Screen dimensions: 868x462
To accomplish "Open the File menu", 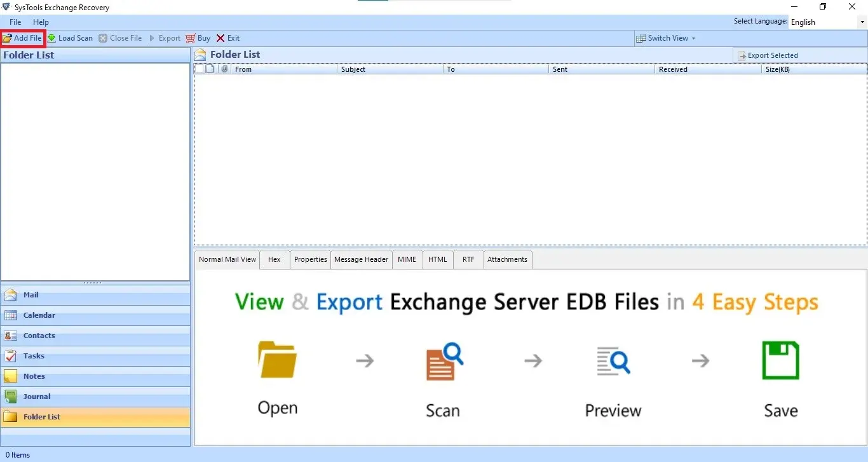I will pyautogui.click(x=15, y=22).
